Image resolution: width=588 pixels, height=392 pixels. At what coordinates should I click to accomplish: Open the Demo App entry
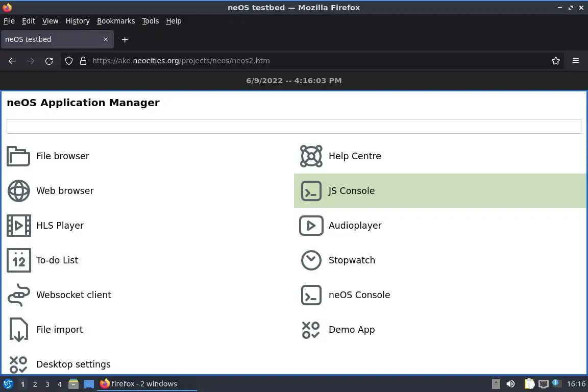click(x=351, y=330)
